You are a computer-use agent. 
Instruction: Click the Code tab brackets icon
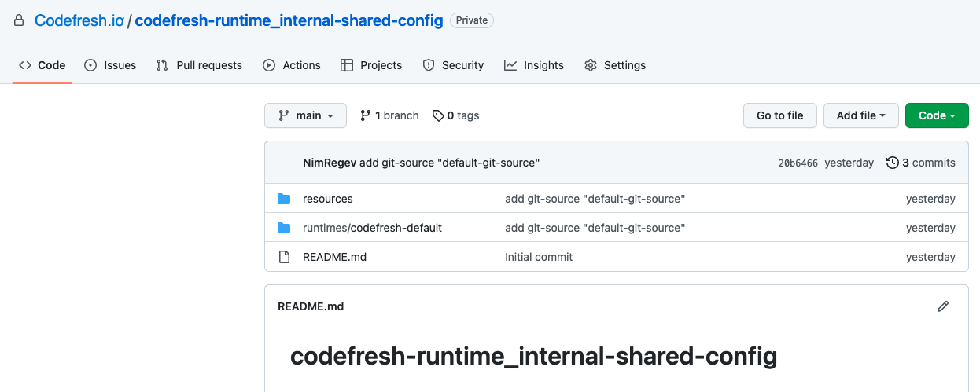25,65
